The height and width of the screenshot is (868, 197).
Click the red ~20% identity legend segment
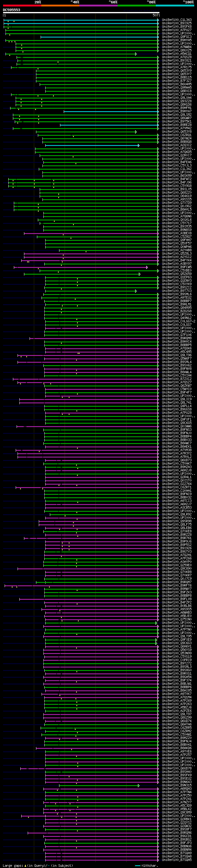coord(22,6)
